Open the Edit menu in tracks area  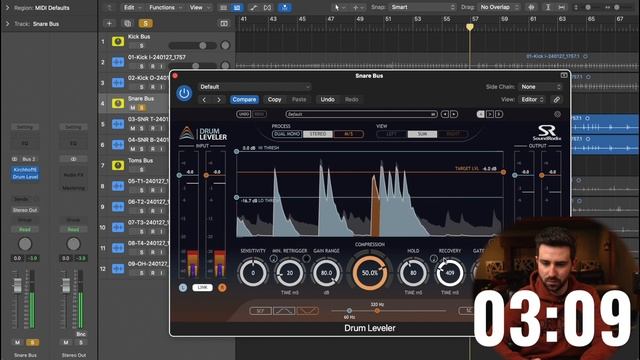(132, 7)
